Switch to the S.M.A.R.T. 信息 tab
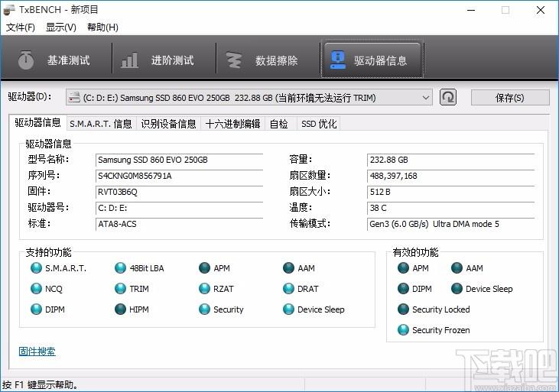 tap(101, 124)
